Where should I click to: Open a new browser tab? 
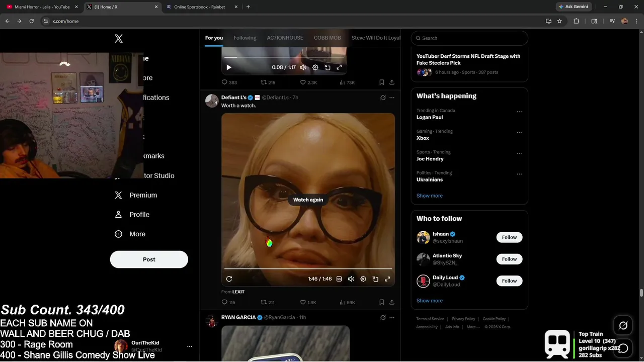[x=248, y=7]
